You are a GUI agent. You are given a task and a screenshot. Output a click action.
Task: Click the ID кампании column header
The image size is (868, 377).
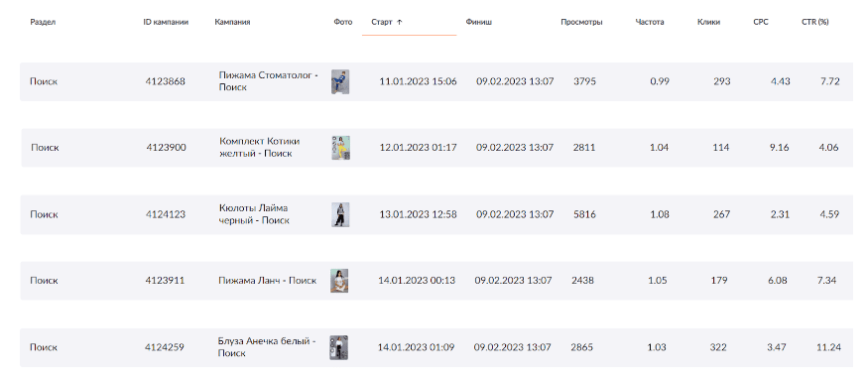(x=166, y=22)
